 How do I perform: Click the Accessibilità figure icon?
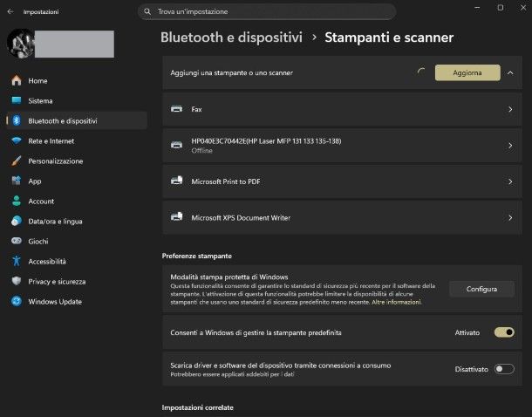click(x=17, y=261)
